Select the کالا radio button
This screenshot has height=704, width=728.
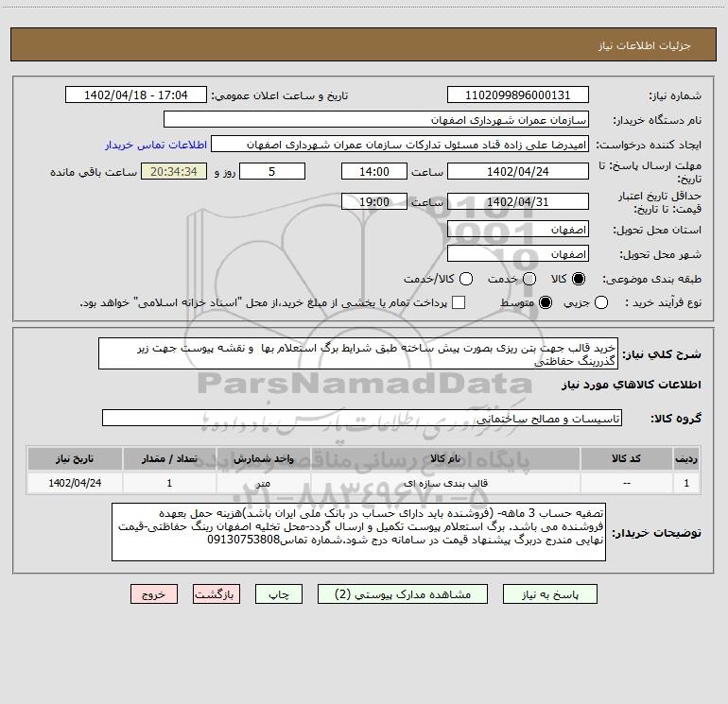click(x=579, y=279)
